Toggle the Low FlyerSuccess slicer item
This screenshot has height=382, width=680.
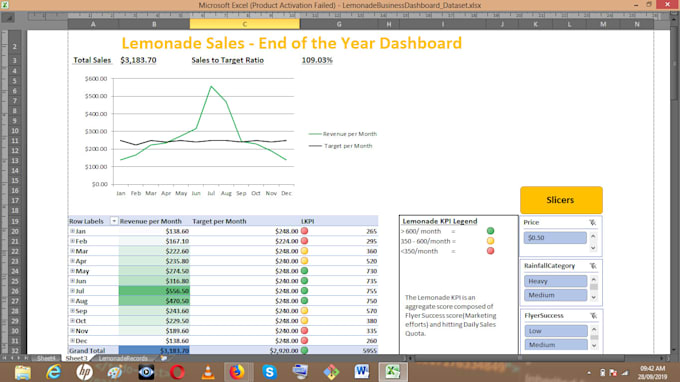click(556, 331)
